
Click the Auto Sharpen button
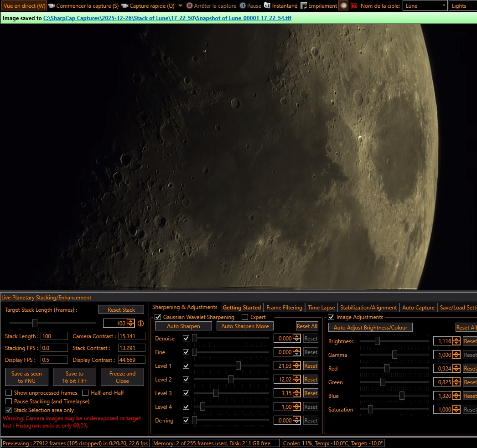183,326
